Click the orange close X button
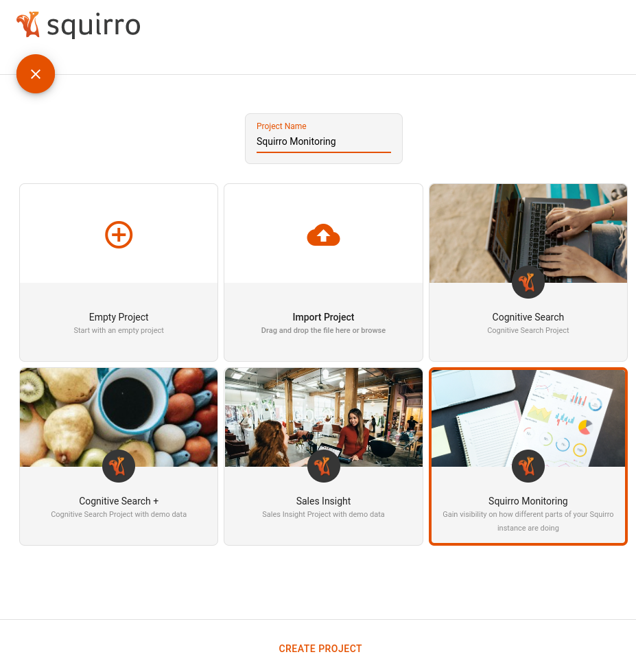636x672 pixels. pyautogui.click(x=36, y=73)
